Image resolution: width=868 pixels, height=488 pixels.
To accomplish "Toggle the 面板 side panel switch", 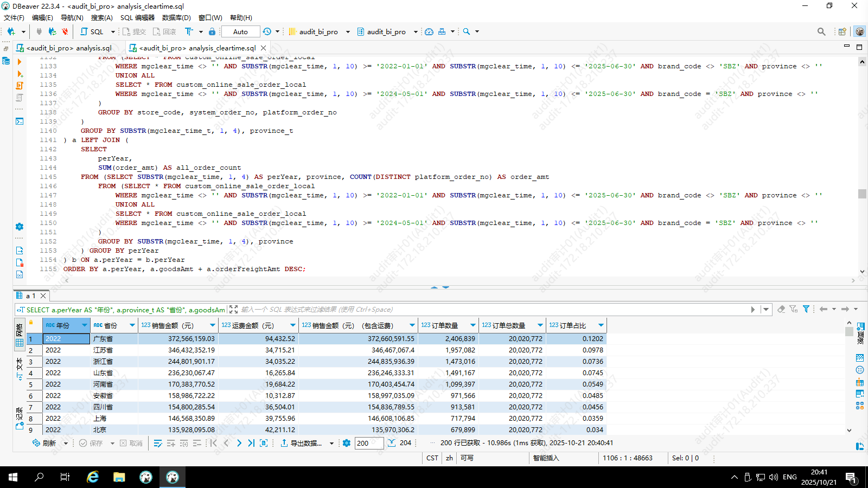I will 860,333.
